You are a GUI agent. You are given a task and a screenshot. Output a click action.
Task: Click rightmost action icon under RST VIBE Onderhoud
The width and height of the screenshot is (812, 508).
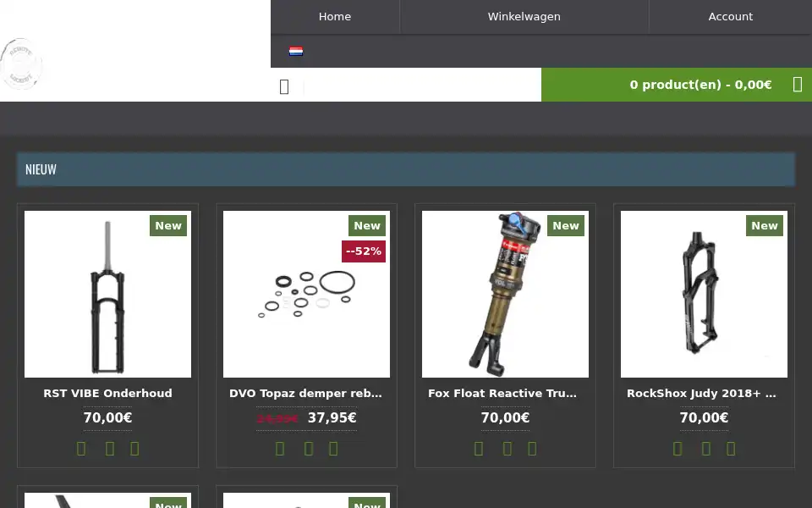134,449
